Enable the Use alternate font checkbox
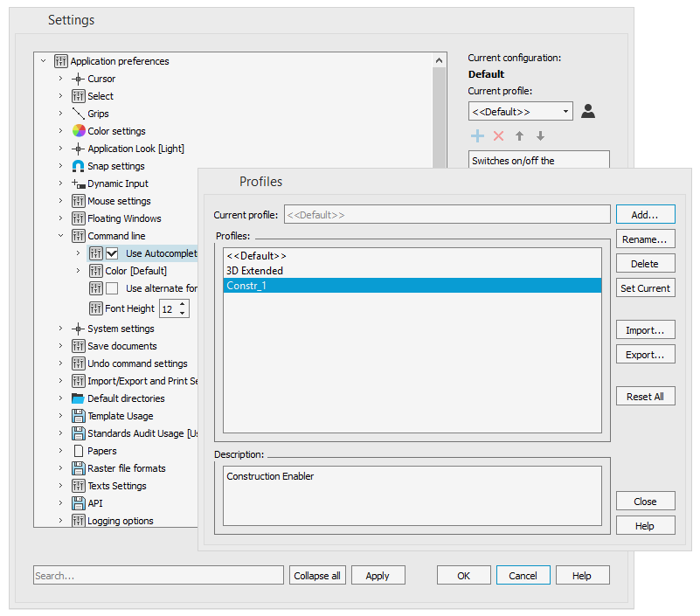The image size is (700, 616). pyautogui.click(x=112, y=288)
